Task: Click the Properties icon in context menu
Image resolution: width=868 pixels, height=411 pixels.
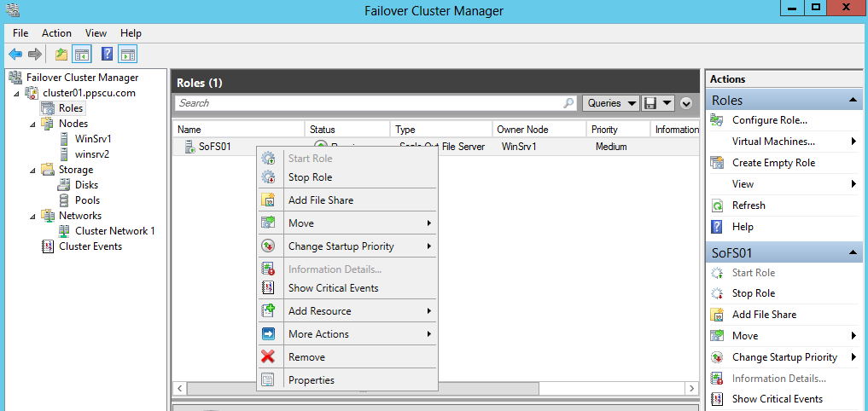Action: click(x=268, y=380)
